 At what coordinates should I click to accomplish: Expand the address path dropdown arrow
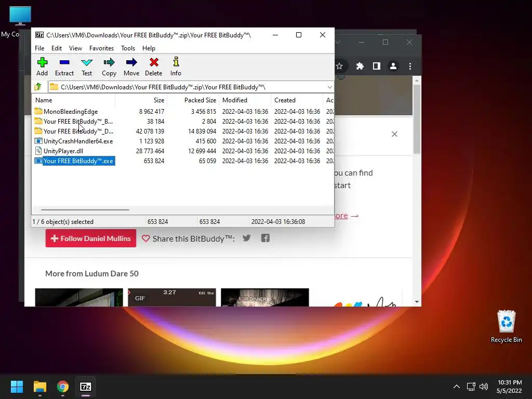coord(329,87)
